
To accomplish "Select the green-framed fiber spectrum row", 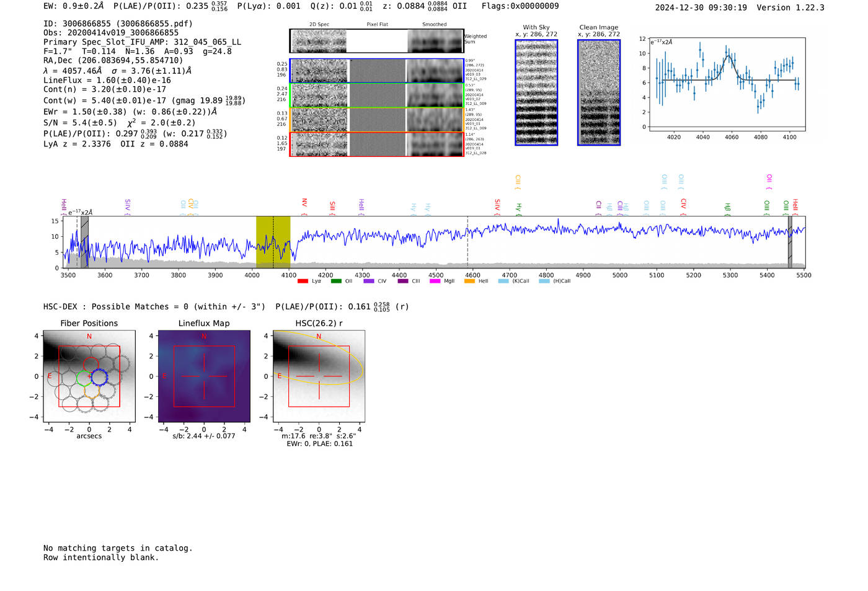I will click(x=376, y=96).
